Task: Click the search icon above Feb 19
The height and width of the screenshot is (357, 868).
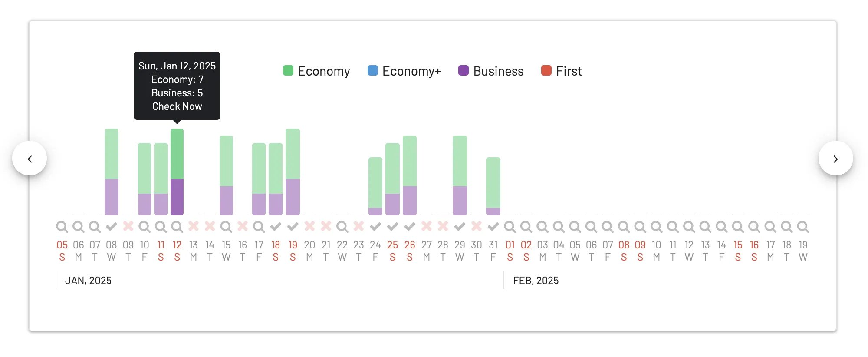Action: (803, 227)
